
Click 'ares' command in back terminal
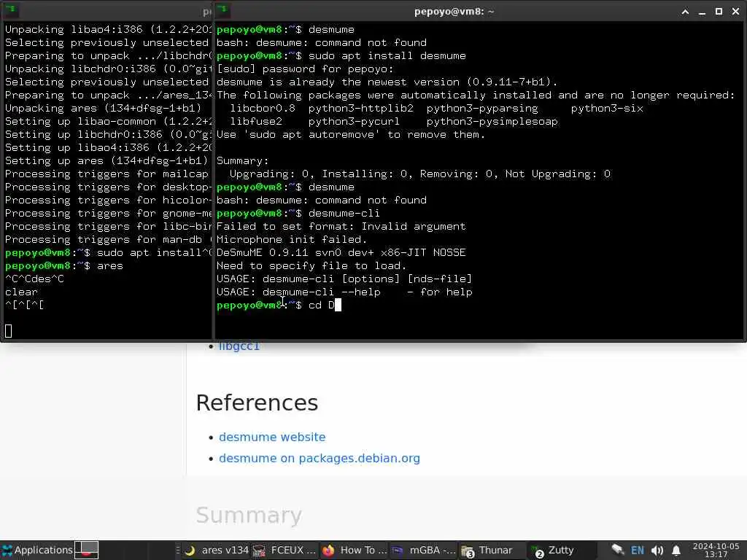[110, 265]
